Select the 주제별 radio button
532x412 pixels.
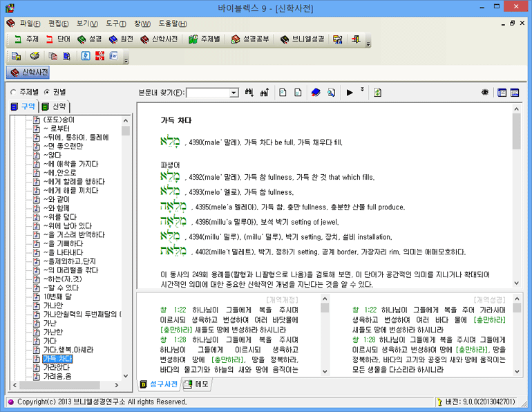(x=13, y=92)
